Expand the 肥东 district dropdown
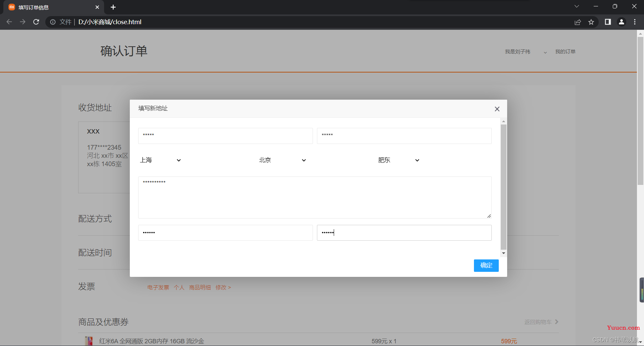The width and height of the screenshot is (644, 346). pos(398,160)
